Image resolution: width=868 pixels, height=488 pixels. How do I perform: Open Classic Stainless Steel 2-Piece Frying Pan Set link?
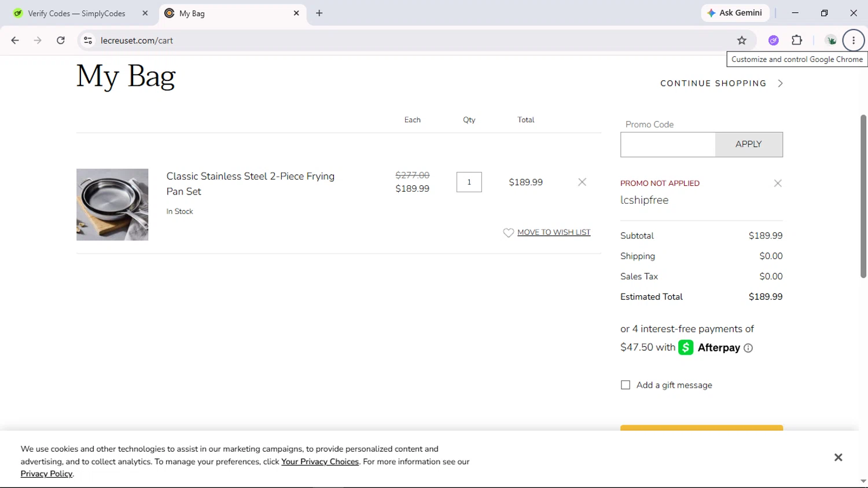(x=251, y=184)
